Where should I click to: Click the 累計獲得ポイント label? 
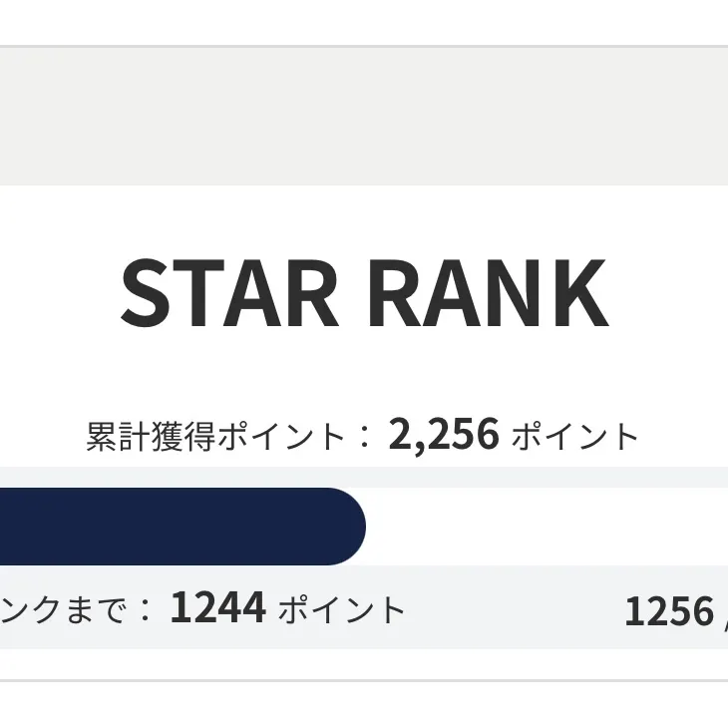[215, 437]
